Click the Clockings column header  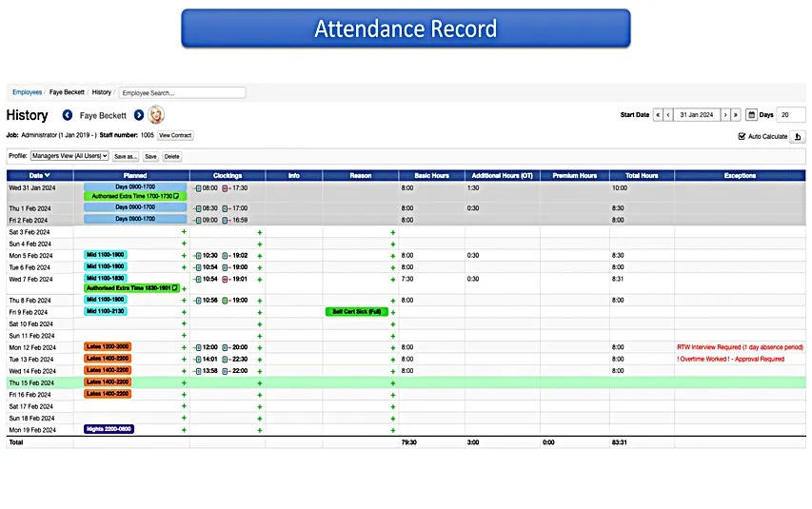[x=228, y=176]
